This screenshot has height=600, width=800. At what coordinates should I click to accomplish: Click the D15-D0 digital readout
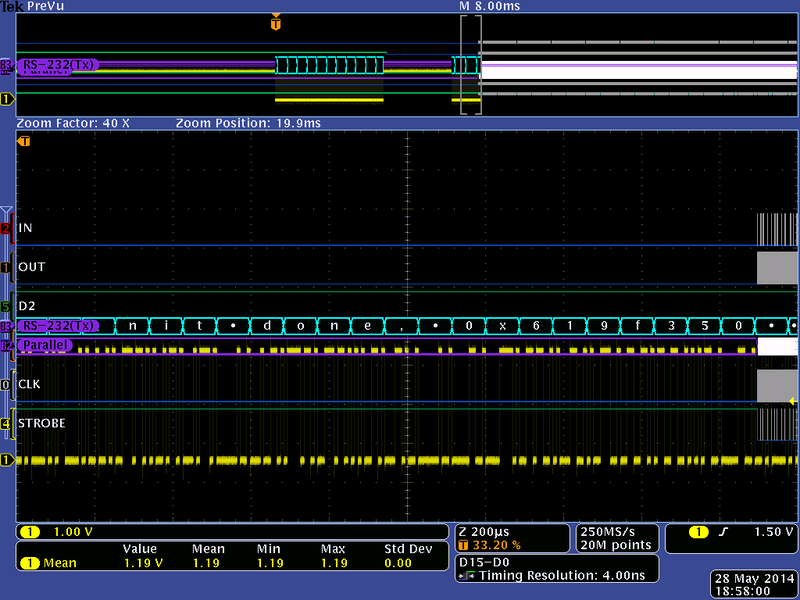(484, 562)
